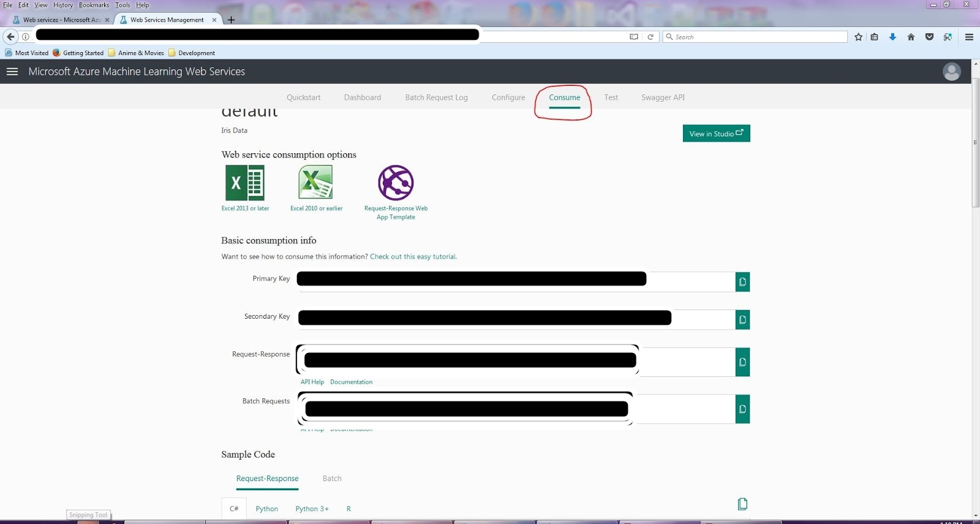The image size is (980, 524).
Task: Open a new browser tab
Action: point(231,20)
